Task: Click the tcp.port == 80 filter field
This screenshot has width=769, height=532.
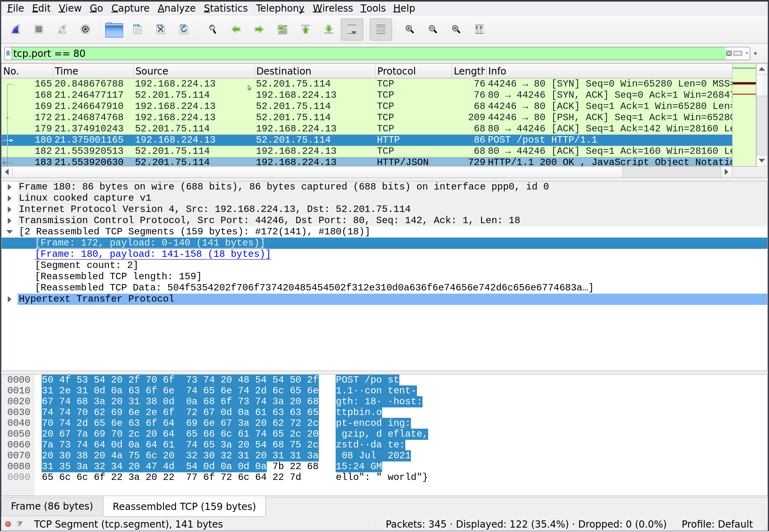Action: (360, 53)
